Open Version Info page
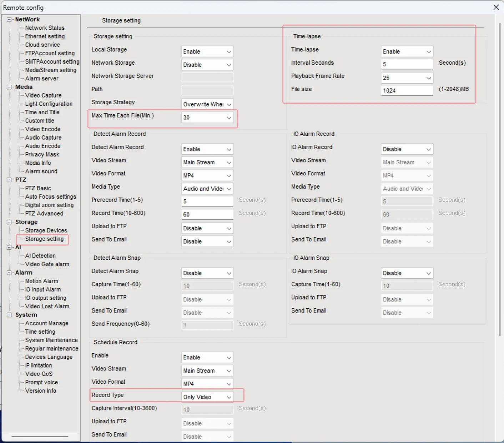504x443 pixels. pyautogui.click(x=40, y=391)
